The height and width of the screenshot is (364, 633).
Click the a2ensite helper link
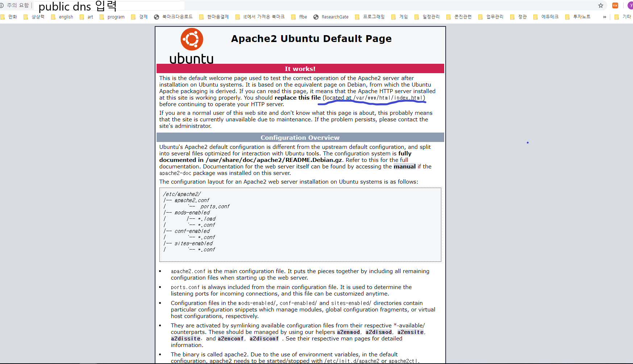click(411, 332)
